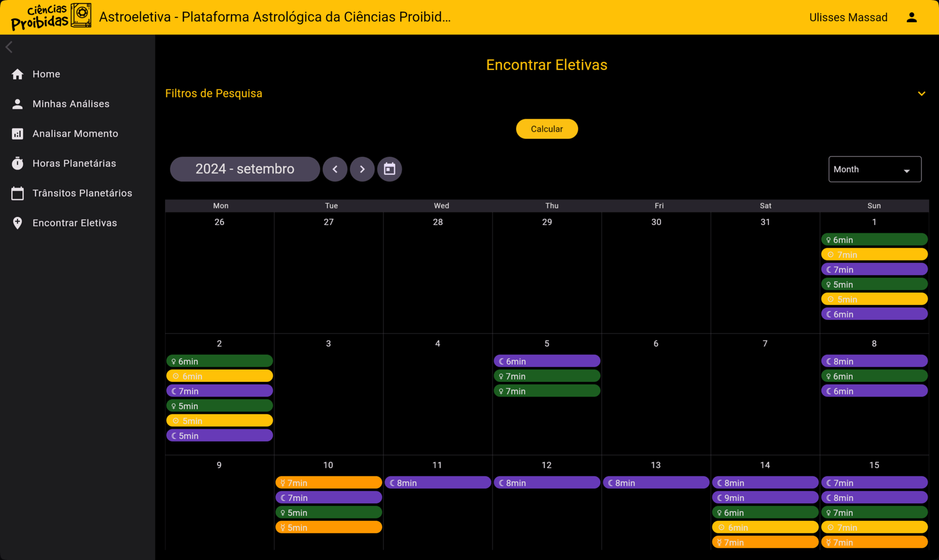The width and height of the screenshot is (939, 560).
Task: Click the user account icon
Action: click(x=911, y=17)
